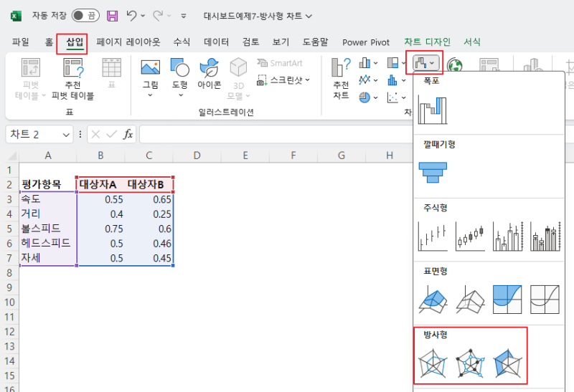
Task: Click the save icon in title bar
Action: pyautogui.click(x=112, y=16)
